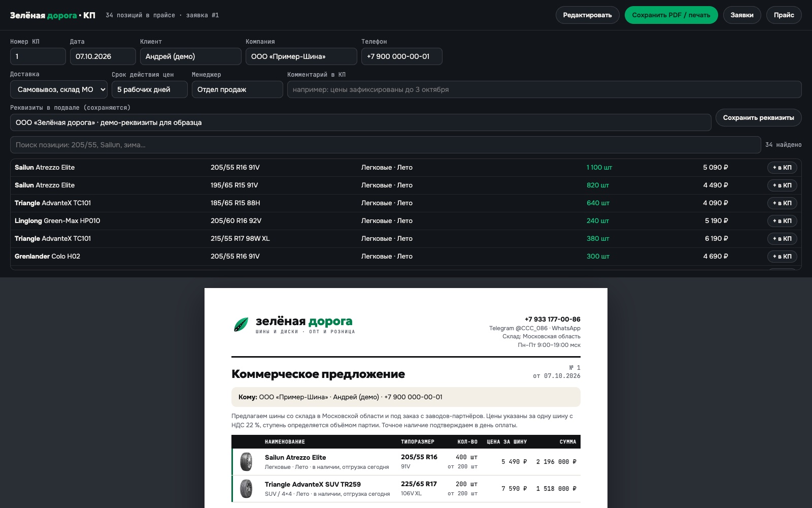
Task: Click the Редактировать button
Action: pyautogui.click(x=587, y=15)
